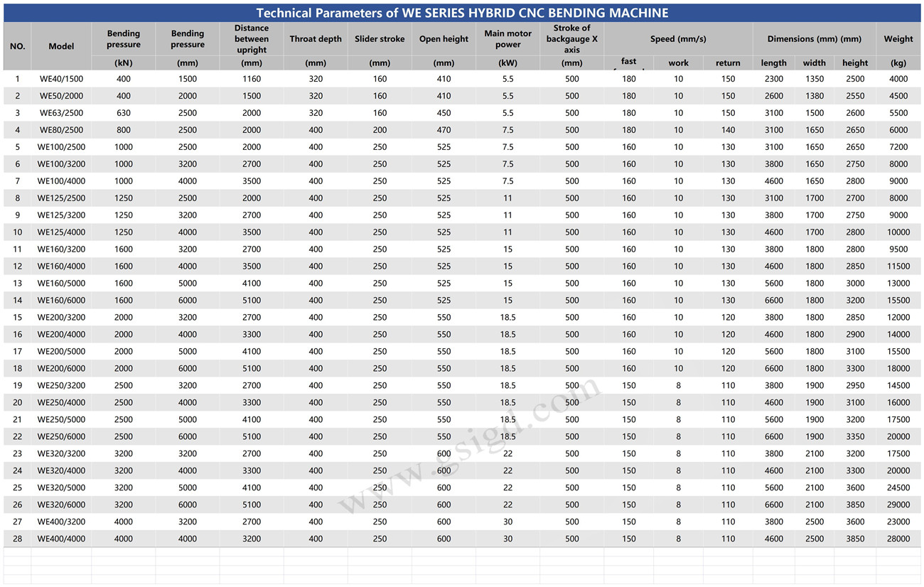The image size is (924, 587).
Task: Click 'Stroke of backgauge X axis' header
Action: click(571, 39)
